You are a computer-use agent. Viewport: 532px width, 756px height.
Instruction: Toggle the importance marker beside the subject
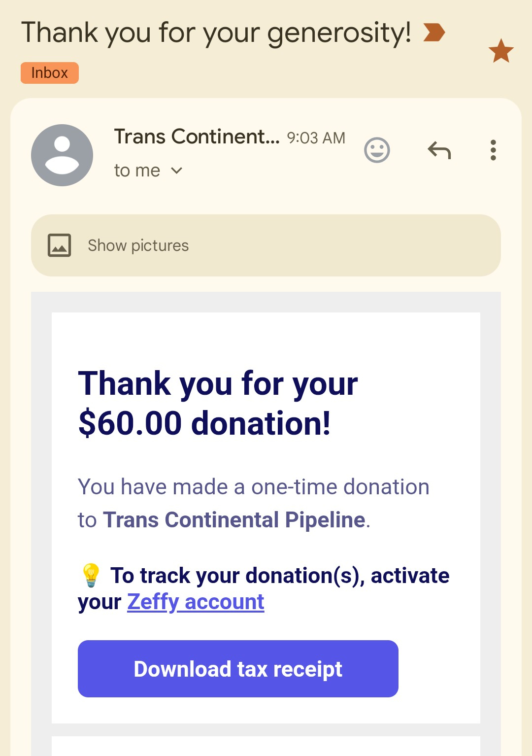click(x=434, y=33)
